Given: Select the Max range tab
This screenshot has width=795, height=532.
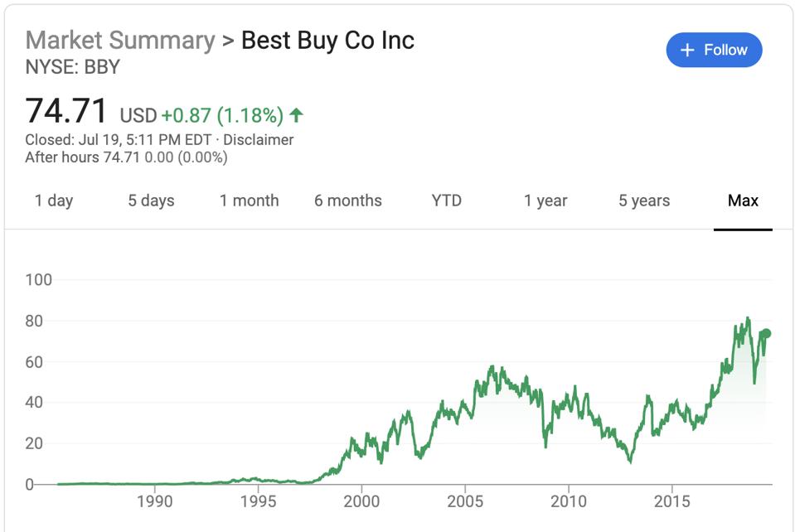Looking at the screenshot, I should (x=743, y=201).
